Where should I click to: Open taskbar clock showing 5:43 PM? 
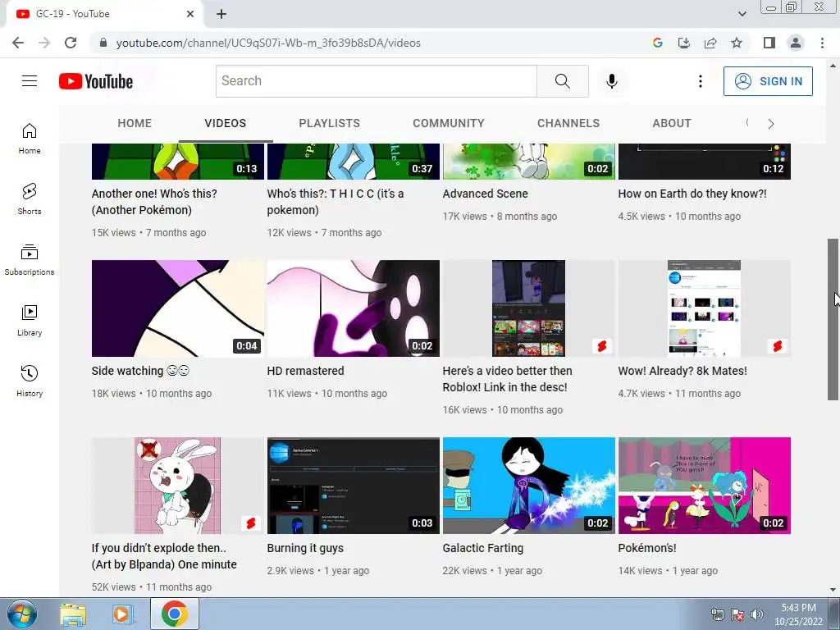click(798, 614)
